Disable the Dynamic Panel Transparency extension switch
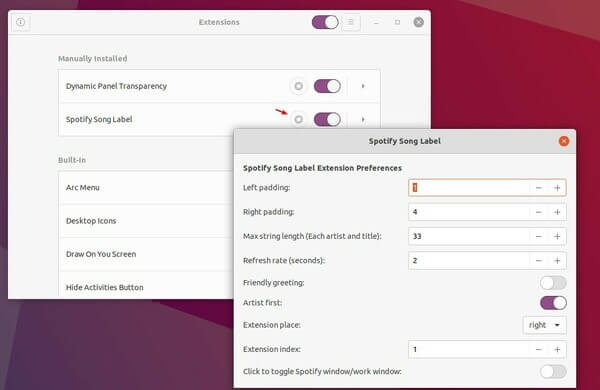This screenshot has height=390, width=600. point(327,86)
